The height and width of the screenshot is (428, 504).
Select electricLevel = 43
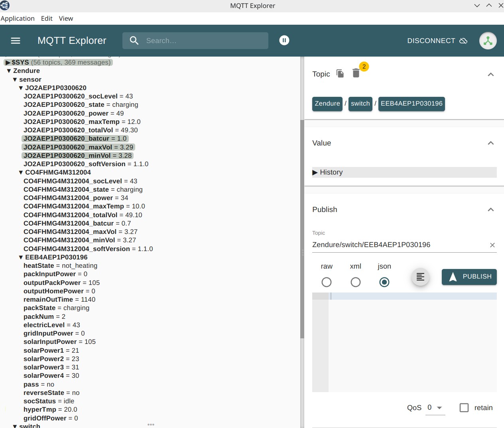52,325
